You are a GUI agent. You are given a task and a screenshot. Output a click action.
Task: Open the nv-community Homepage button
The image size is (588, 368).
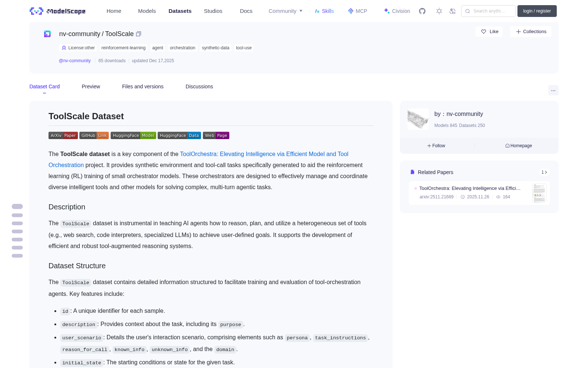[x=519, y=146]
